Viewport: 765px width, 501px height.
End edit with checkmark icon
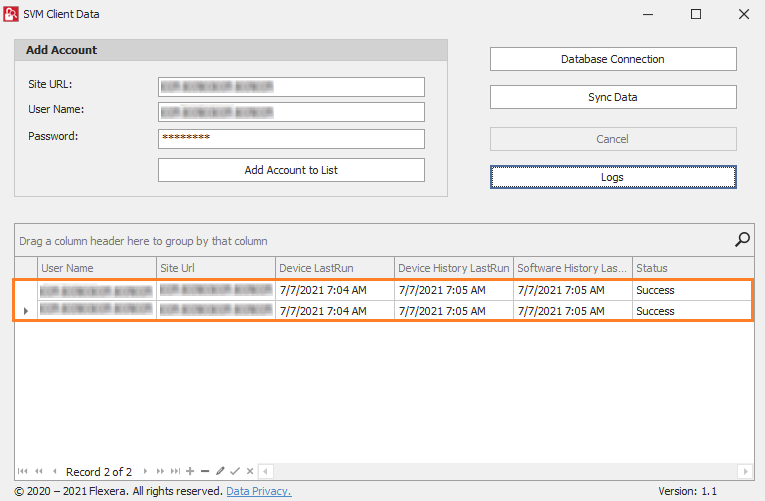[235, 471]
